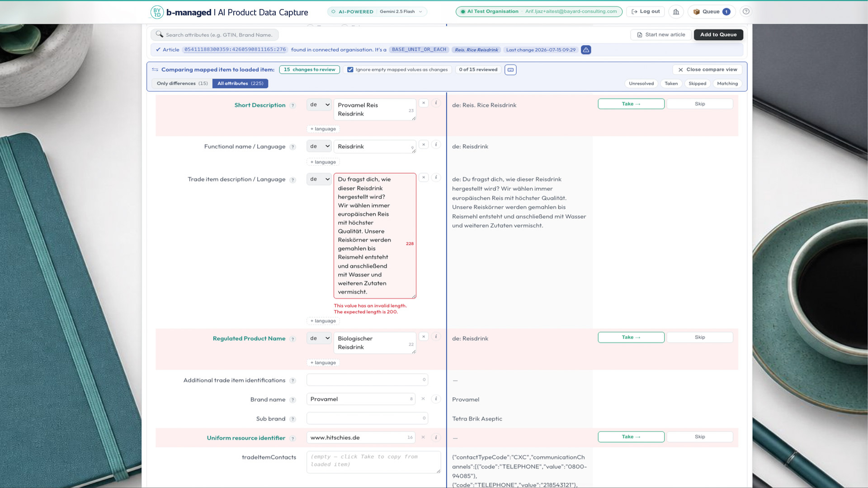Click the warning triangle icon beside last change

click(586, 50)
